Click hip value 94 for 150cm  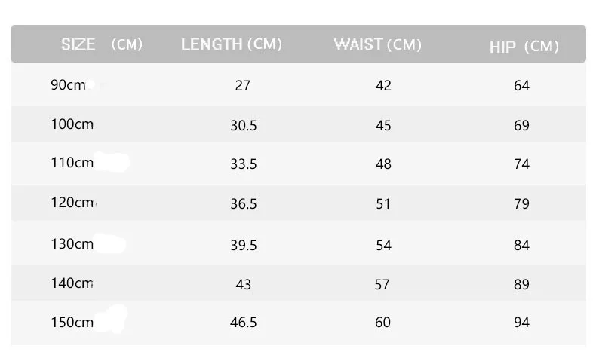point(521,323)
